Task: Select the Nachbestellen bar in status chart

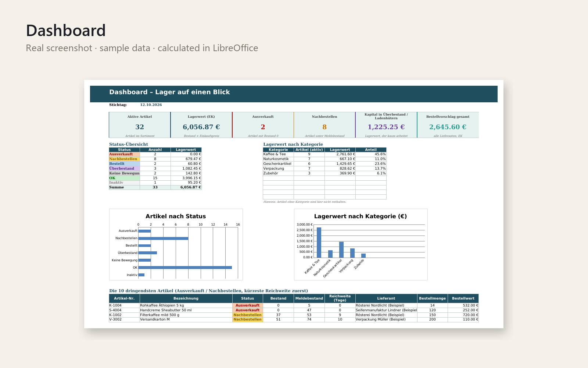Action: pyautogui.click(x=163, y=238)
